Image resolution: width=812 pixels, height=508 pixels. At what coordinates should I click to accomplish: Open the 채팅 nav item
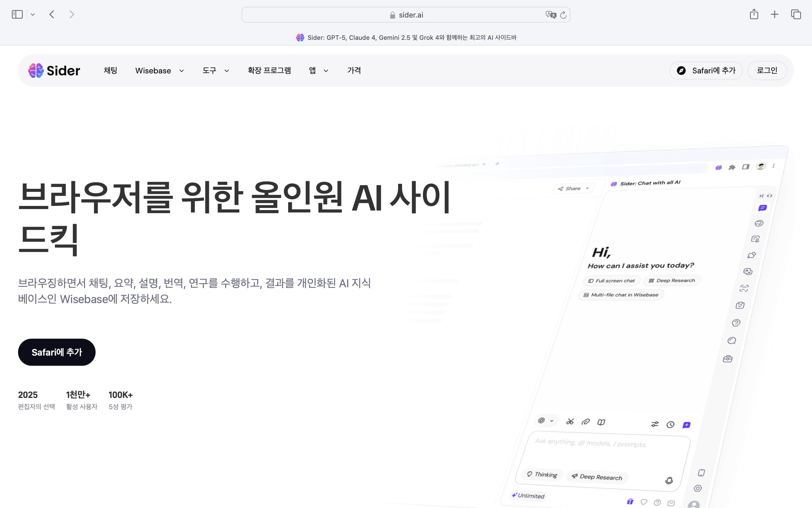111,71
